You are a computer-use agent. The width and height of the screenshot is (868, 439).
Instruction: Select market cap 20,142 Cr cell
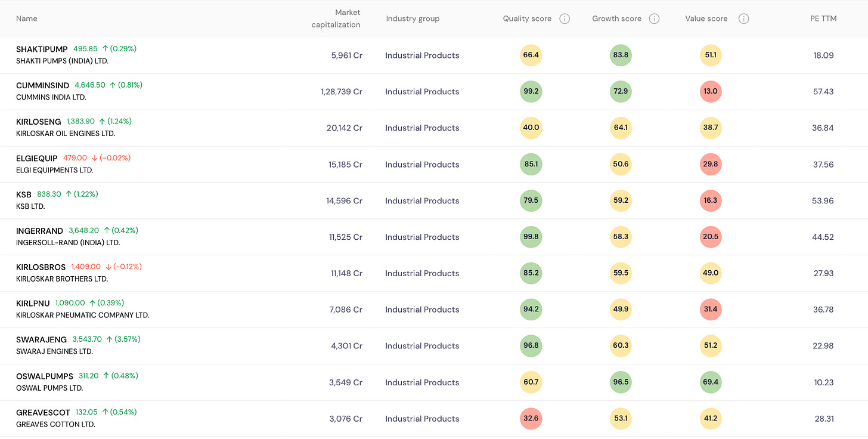coord(345,128)
